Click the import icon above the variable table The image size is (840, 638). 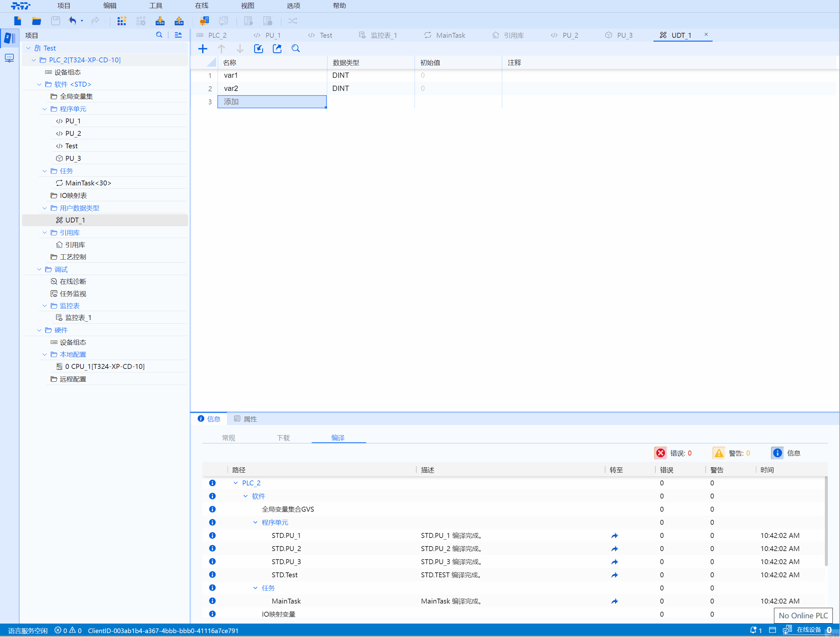tap(258, 49)
